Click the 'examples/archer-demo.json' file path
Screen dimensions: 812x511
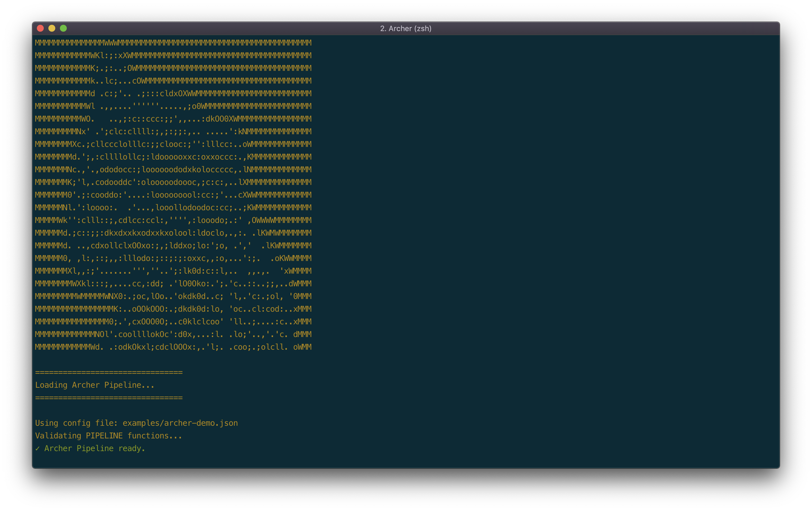click(x=180, y=423)
